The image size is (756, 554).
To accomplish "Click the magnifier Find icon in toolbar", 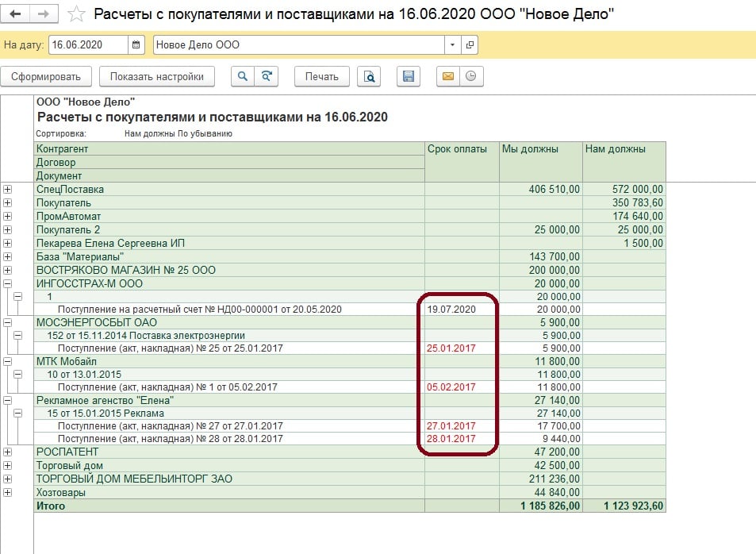I will [x=243, y=76].
